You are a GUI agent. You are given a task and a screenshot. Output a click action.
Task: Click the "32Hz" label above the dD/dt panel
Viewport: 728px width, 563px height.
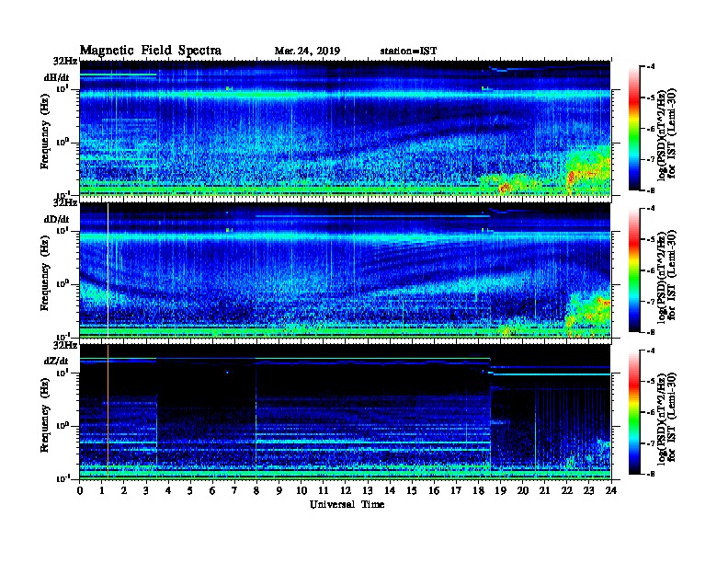[x=65, y=203]
